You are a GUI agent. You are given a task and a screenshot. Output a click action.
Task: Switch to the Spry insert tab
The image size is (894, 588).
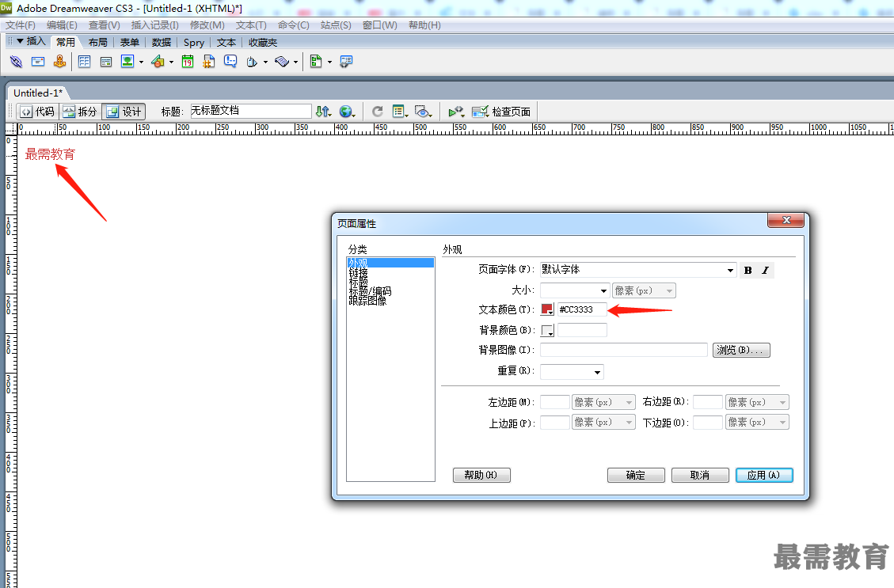194,42
